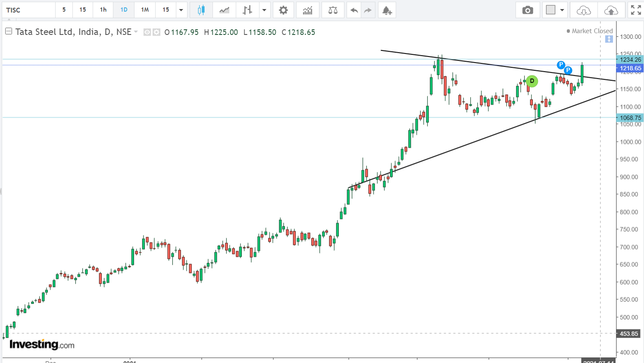
Task: Select the 1h timeframe
Action: pyautogui.click(x=103, y=10)
